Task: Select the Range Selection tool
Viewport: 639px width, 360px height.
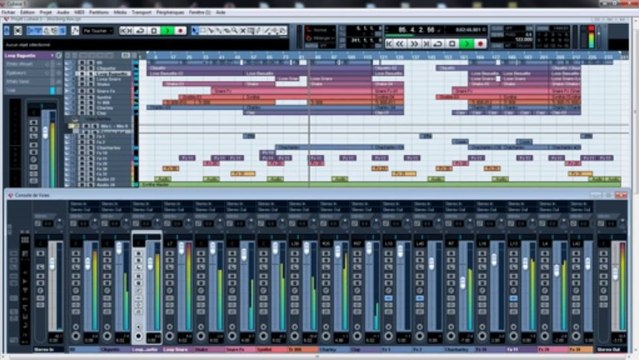Action: coord(203,31)
